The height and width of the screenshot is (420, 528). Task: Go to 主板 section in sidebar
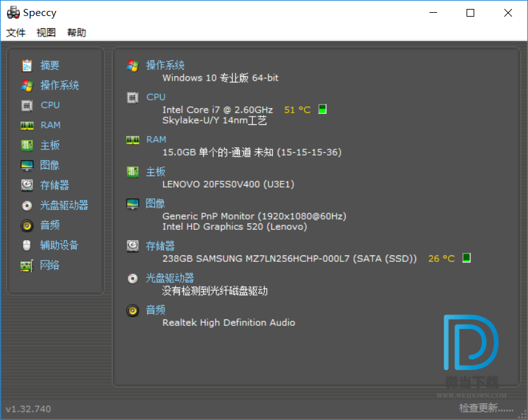click(x=50, y=145)
